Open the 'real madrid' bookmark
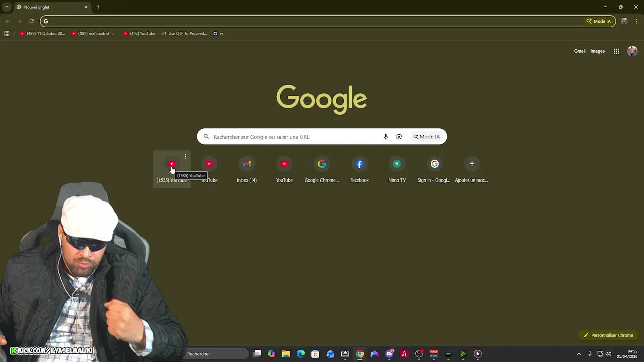 (93, 34)
